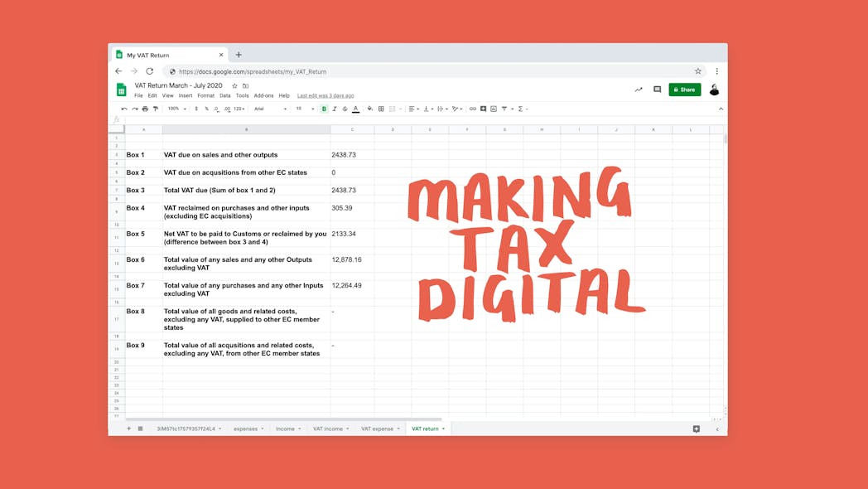The height and width of the screenshot is (489, 868).
Task: Click the redo arrow in toolbar
Action: (x=134, y=109)
